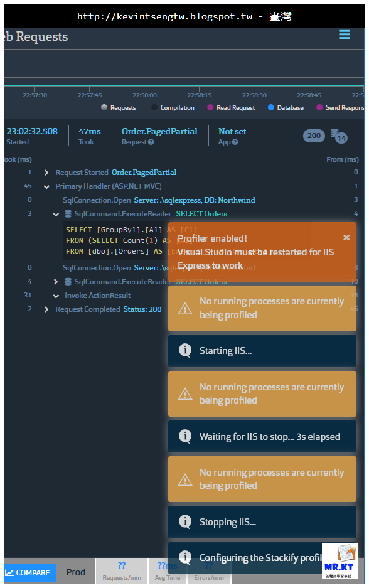The height and width of the screenshot is (588, 369).
Task: Click the From (ms) column header
Action: click(343, 159)
